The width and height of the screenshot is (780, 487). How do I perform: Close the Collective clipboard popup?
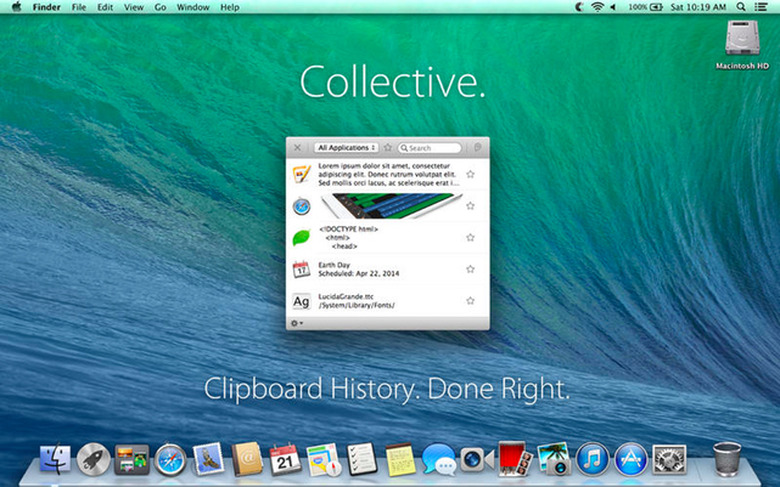click(298, 148)
